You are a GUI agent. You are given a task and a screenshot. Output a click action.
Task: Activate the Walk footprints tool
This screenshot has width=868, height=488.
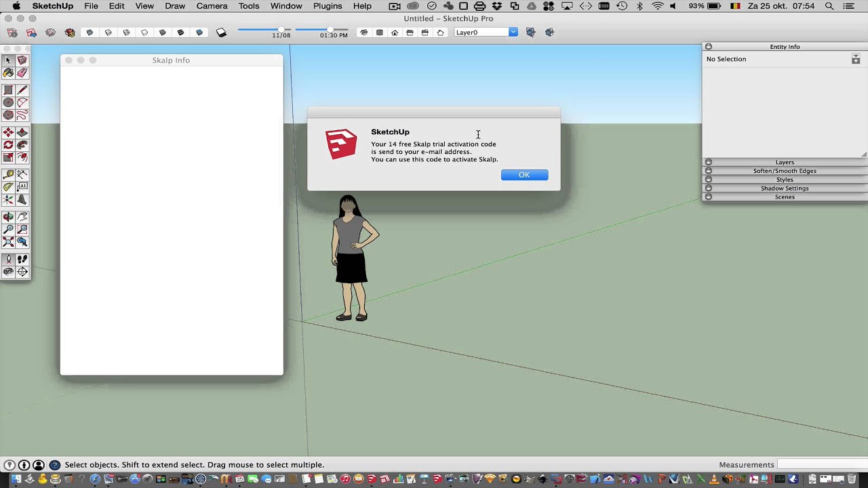coord(22,259)
